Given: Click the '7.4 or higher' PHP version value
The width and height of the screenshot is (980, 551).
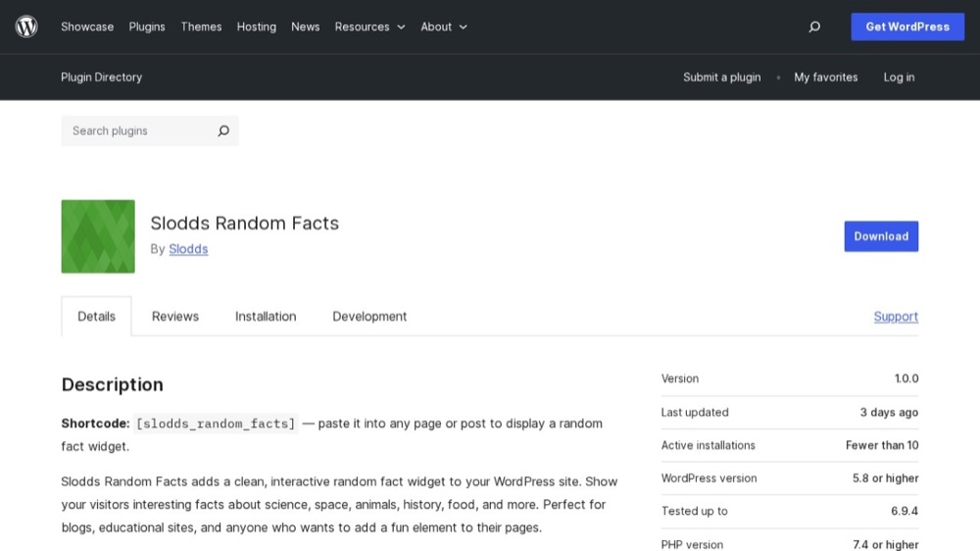Looking at the screenshot, I should pyautogui.click(x=886, y=545).
